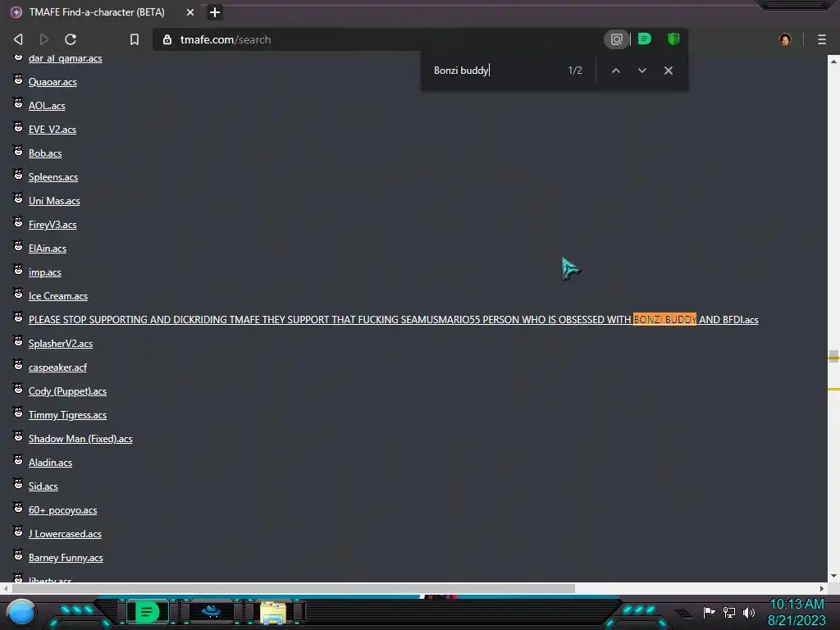Click the horizontal scrollbar left arrow
The height and width of the screenshot is (630, 840).
coord(6,588)
